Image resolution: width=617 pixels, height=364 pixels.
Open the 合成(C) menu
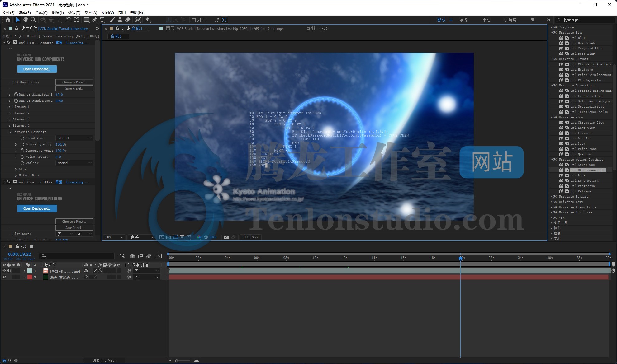click(x=41, y=13)
